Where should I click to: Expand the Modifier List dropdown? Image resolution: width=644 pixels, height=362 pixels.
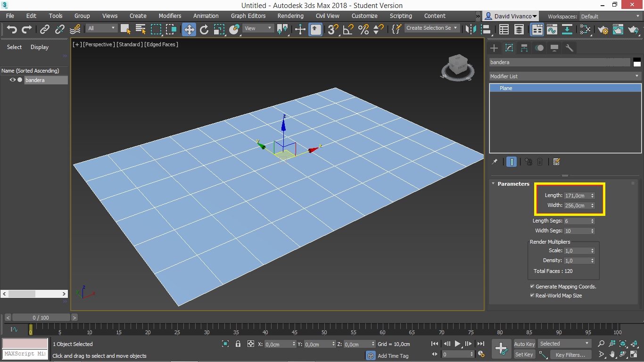(x=565, y=76)
